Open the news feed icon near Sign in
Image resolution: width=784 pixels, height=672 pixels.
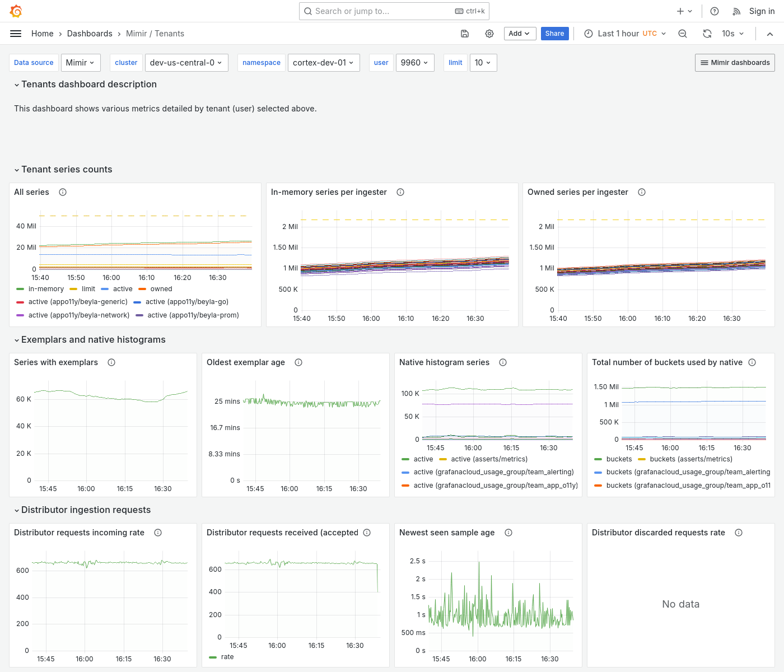[736, 11]
